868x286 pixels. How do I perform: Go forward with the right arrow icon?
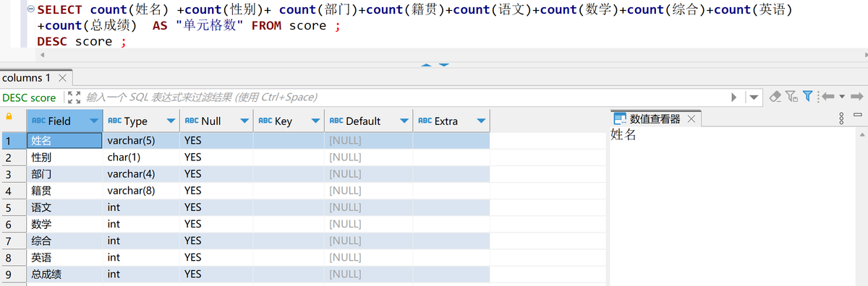857,96
